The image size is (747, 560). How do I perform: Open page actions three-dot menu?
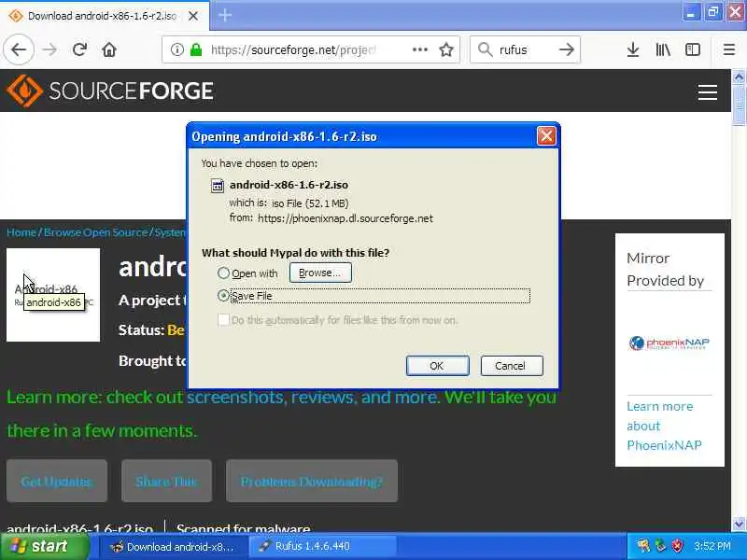click(x=419, y=49)
